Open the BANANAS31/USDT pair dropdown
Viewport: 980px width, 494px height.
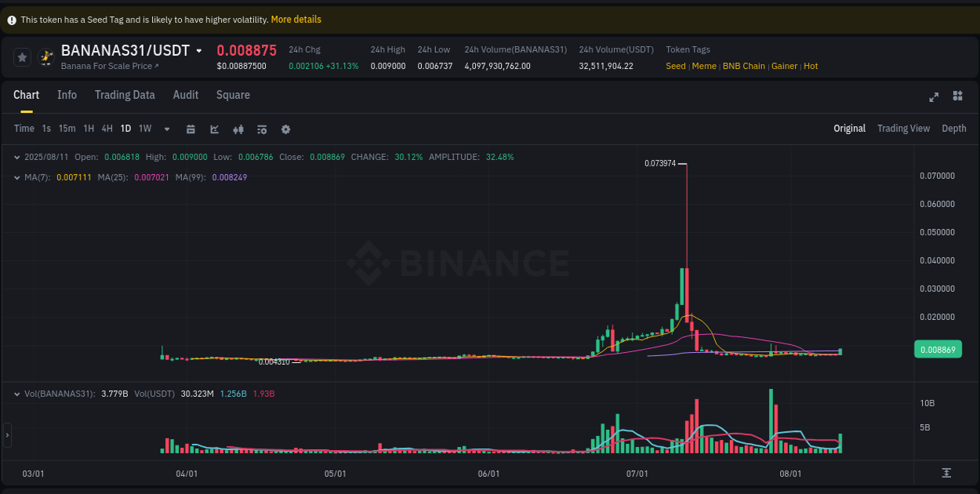click(x=199, y=49)
